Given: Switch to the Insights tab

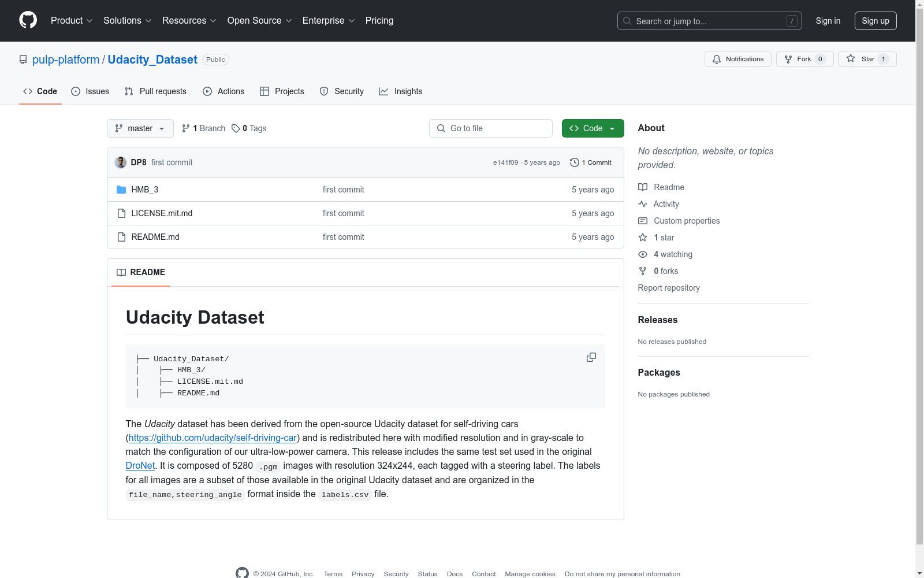Looking at the screenshot, I should point(400,91).
